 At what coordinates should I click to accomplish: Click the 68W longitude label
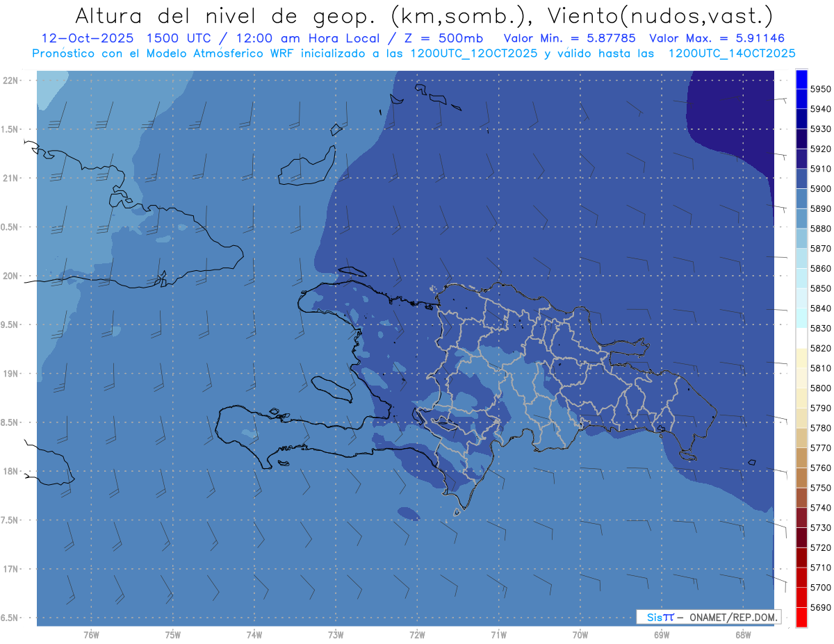(742, 635)
